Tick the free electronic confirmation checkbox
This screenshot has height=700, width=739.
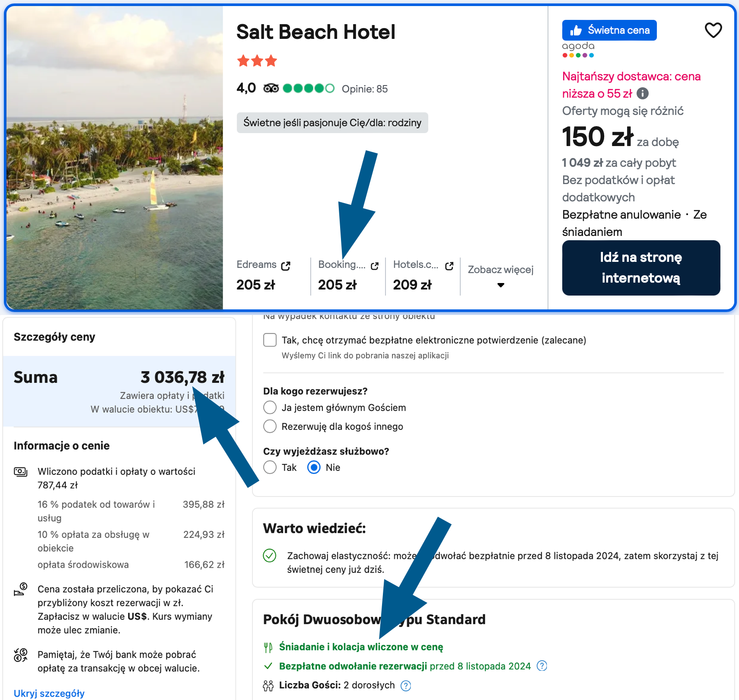click(270, 340)
